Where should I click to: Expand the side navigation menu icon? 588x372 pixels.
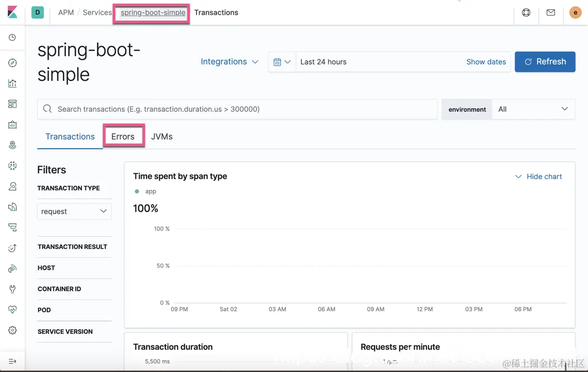click(12, 361)
